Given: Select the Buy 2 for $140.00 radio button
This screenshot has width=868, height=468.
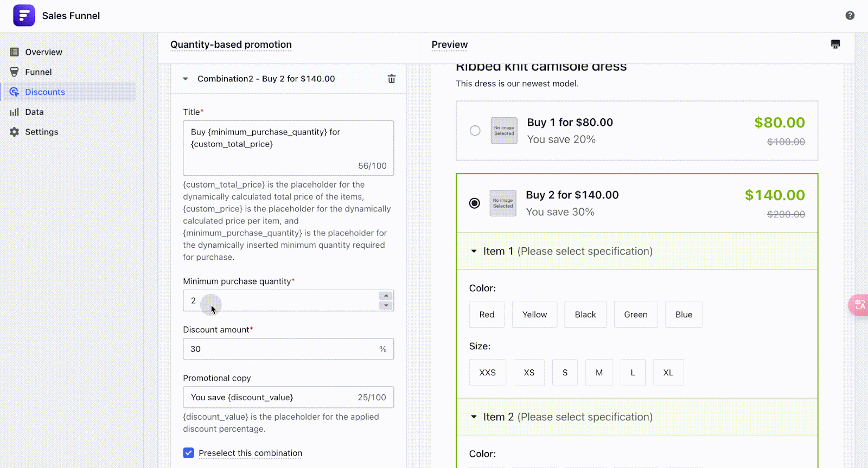Looking at the screenshot, I should point(475,203).
